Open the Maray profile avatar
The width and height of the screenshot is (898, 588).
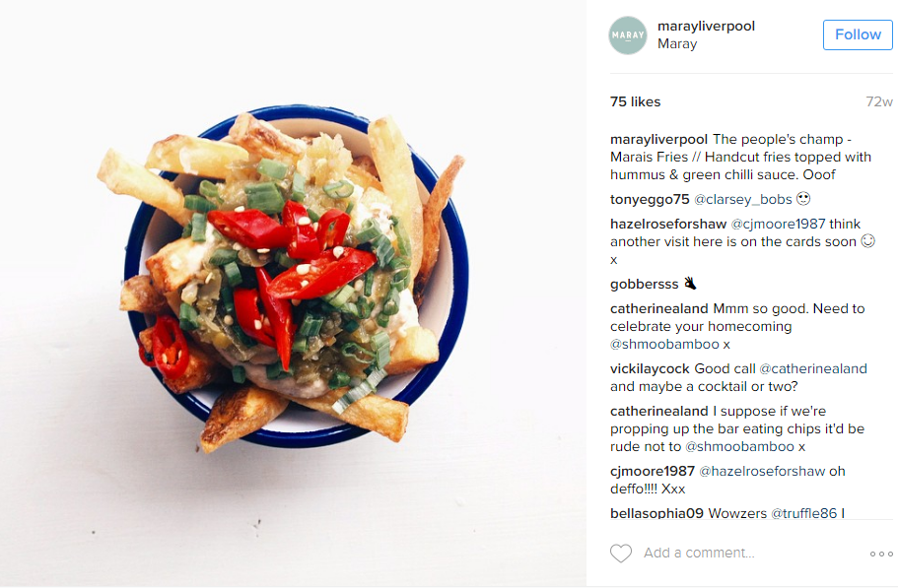[x=628, y=35]
